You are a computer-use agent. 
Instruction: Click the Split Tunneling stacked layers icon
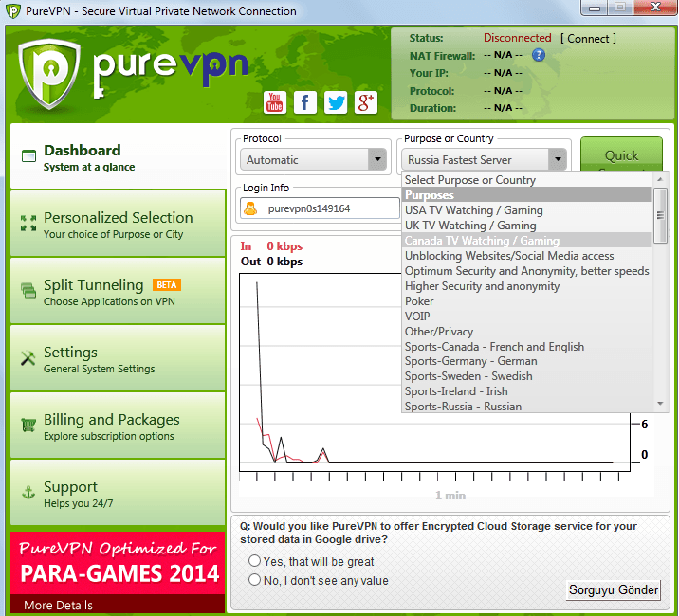(x=28, y=290)
